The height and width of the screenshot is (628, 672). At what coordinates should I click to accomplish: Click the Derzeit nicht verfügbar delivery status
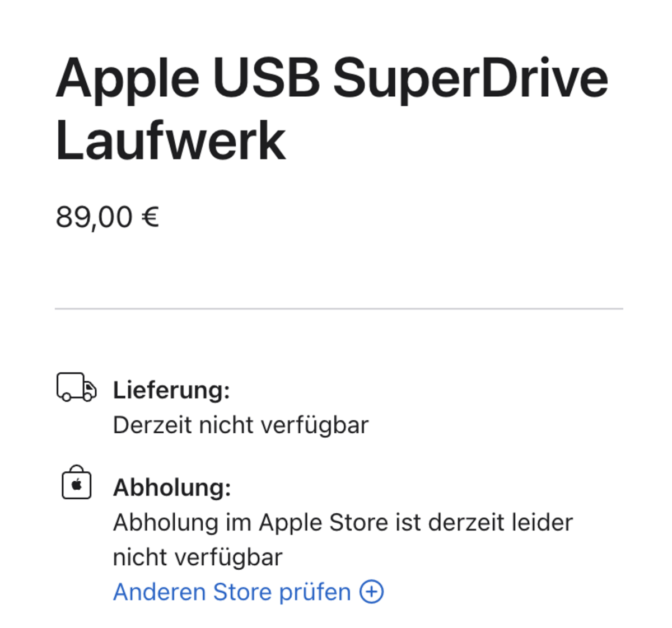click(241, 425)
